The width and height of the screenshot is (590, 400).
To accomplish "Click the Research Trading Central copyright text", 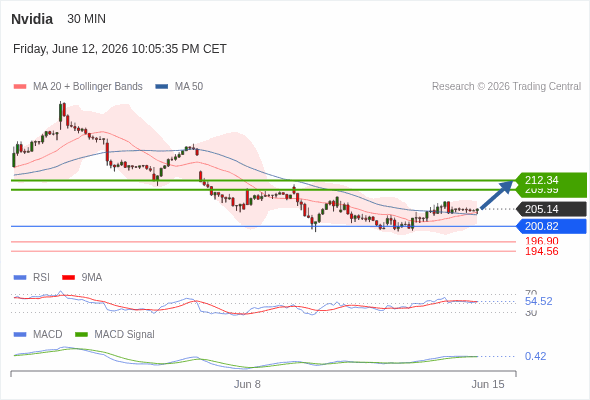I will tap(506, 87).
